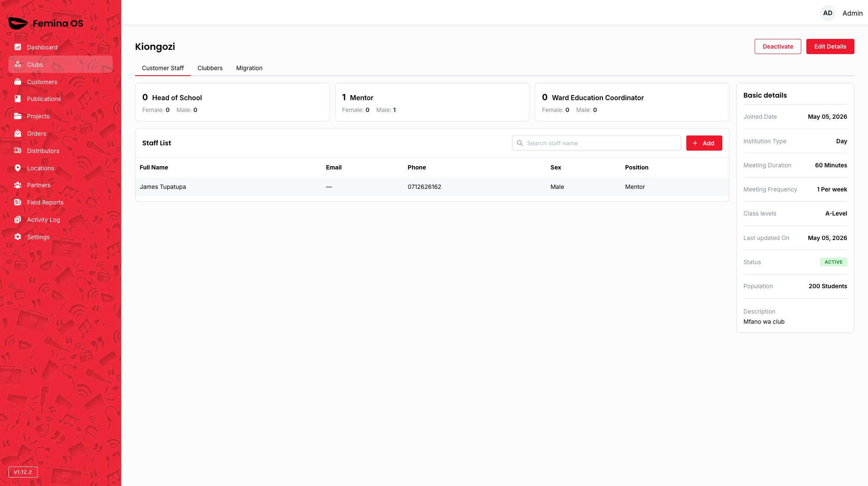The width and height of the screenshot is (868, 486).
Task: Open Projects via its folder icon
Action: (18, 116)
